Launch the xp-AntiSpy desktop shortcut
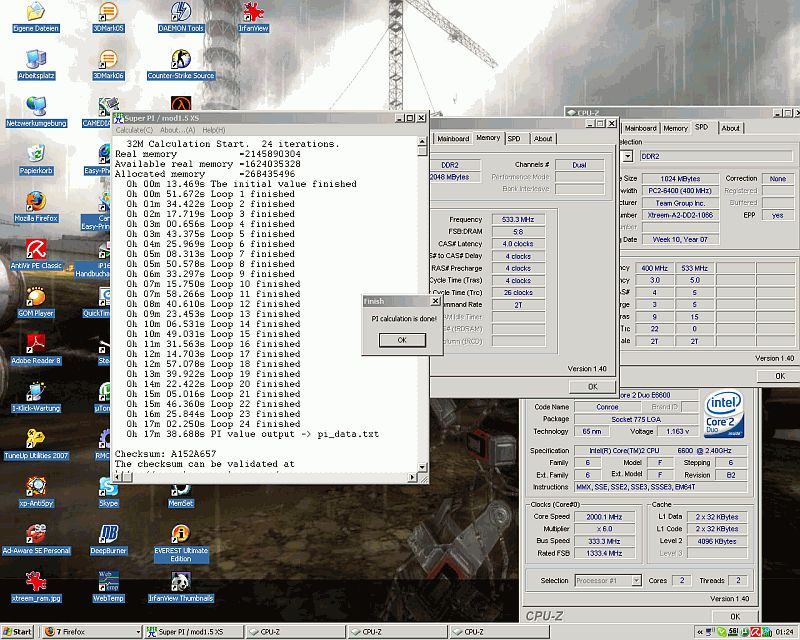 tap(36, 491)
